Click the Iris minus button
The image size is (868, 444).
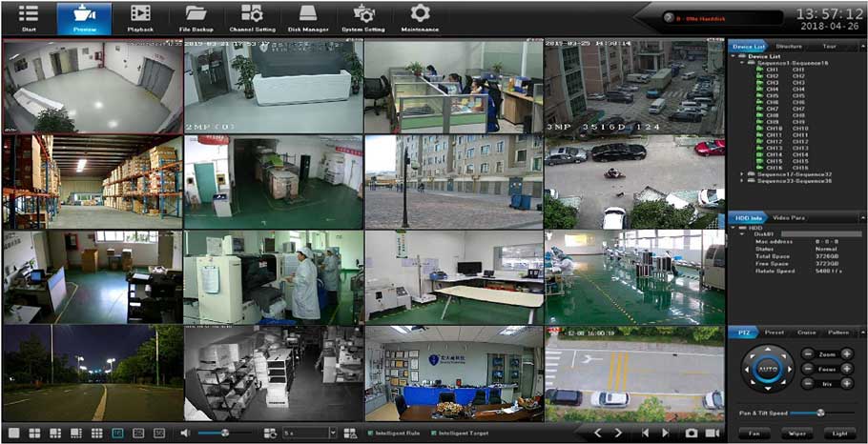tap(807, 383)
